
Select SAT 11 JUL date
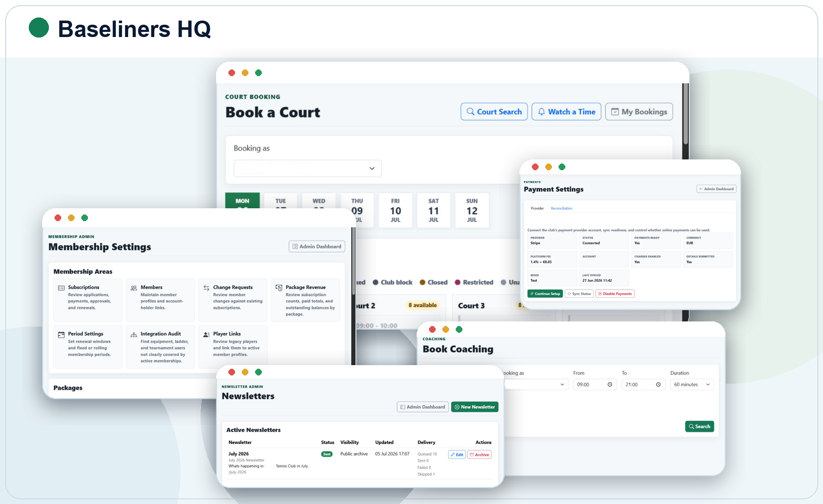pyautogui.click(x=434, y=210)
